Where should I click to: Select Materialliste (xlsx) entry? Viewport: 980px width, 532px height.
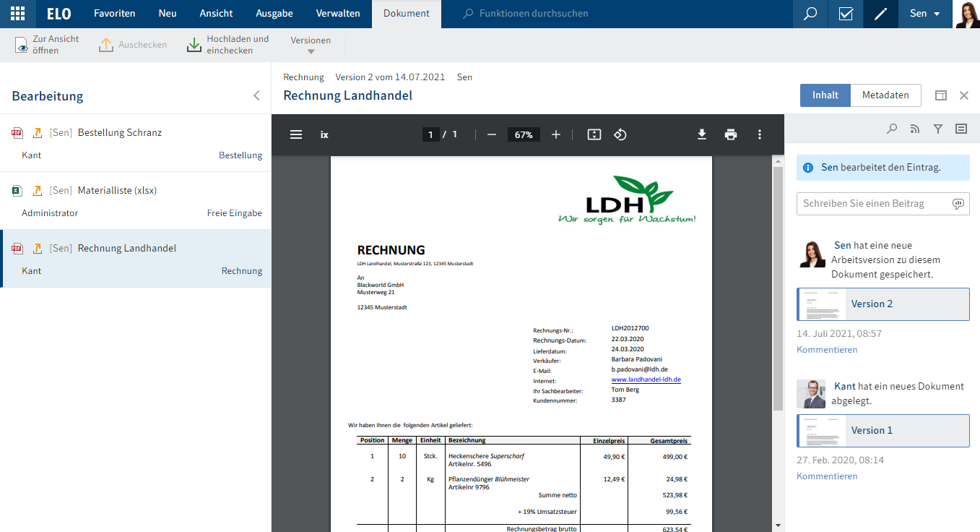136,201
